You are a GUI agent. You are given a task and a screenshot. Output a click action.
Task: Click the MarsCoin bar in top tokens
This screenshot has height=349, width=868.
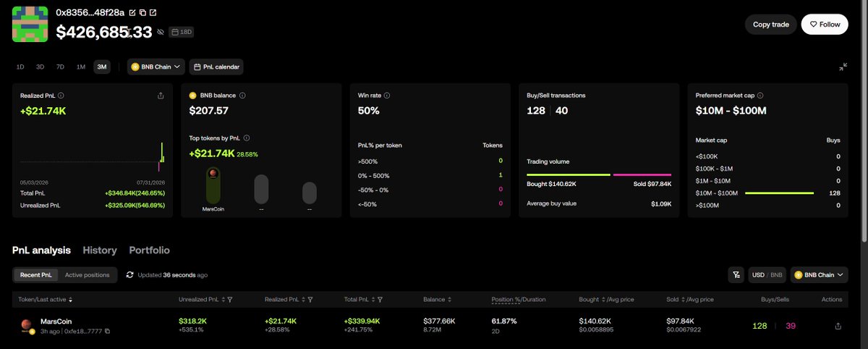(x=213, y=185)
